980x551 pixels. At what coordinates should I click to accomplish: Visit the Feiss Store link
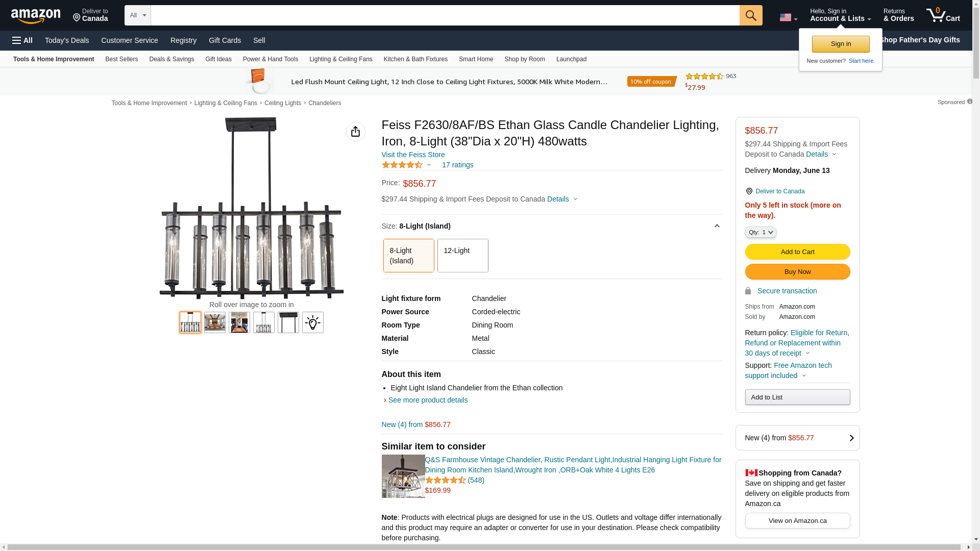tap(413, 155)
